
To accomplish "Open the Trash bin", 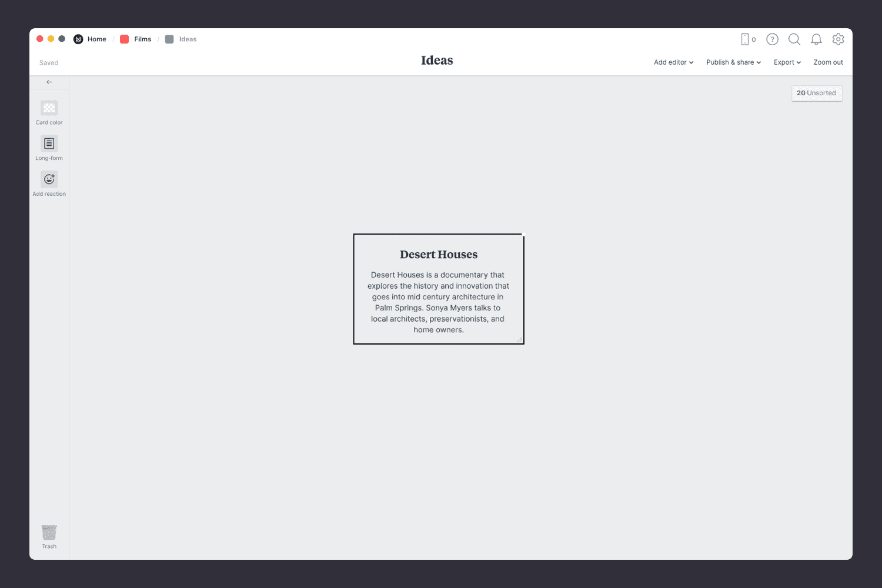I will [x=49, y=533].
